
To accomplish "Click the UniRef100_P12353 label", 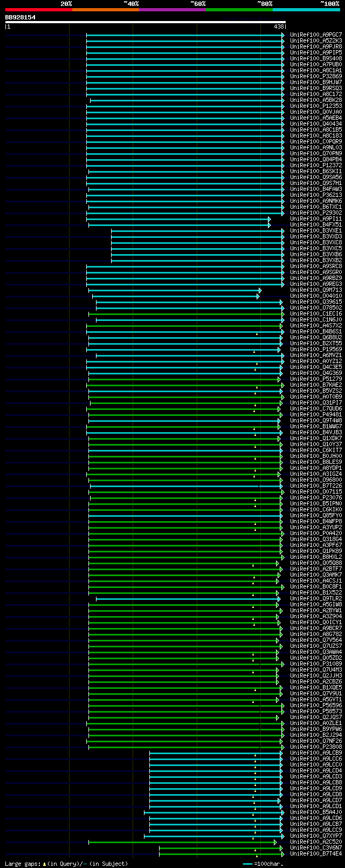I will pos(316,106).
